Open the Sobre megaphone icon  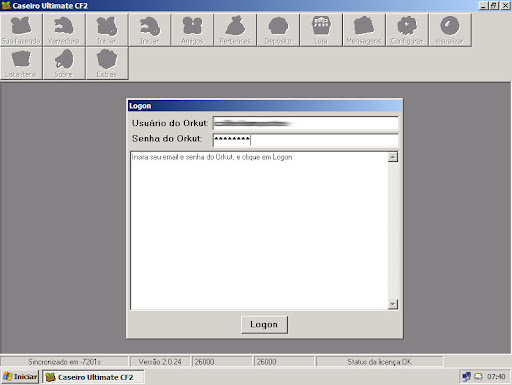(64, 63)
